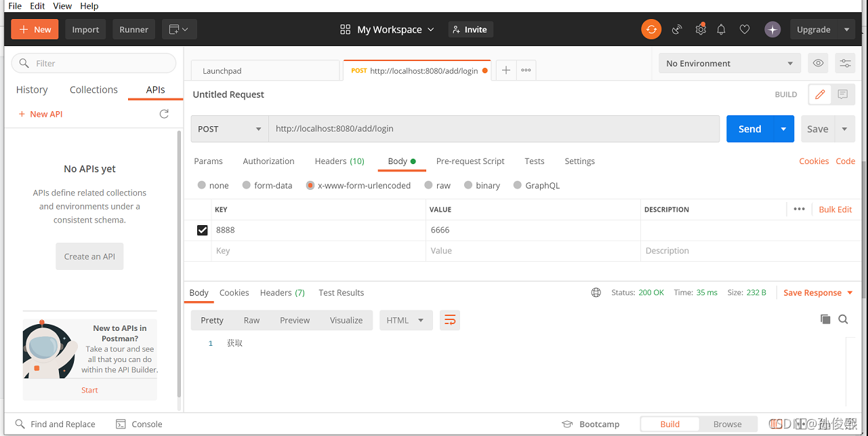Expand the Send button dropdown arrow
The width and height of the screenshot is (868, 436).
tap(784, 129)
